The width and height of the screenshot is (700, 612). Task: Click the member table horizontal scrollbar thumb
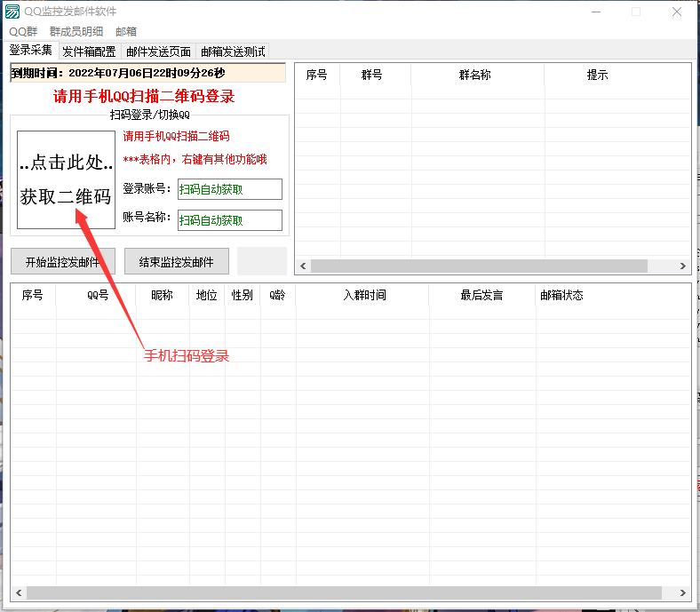344,592
